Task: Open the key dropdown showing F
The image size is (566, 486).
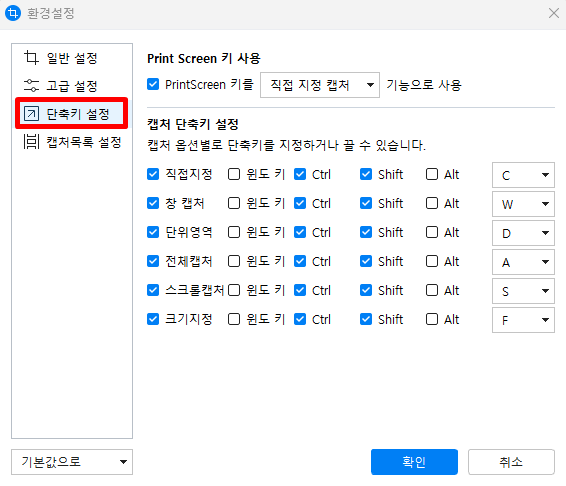Action: pos(523,320)
